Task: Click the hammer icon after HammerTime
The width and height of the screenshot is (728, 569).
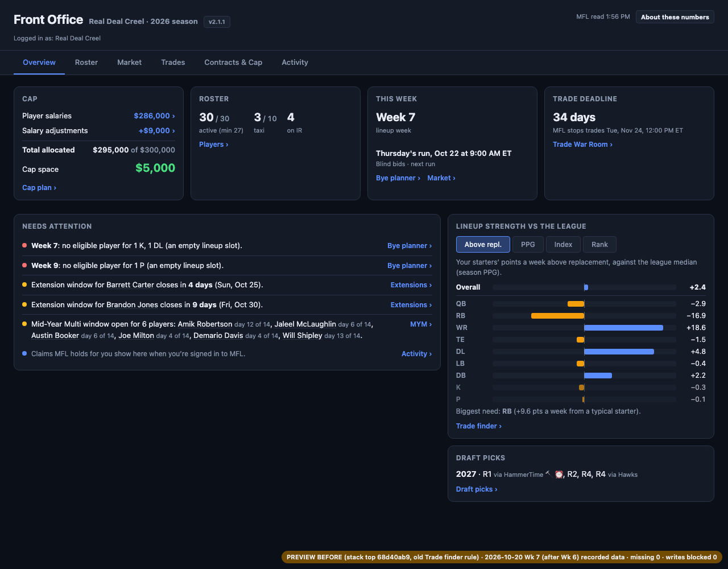Action: (x=548, y=473)
